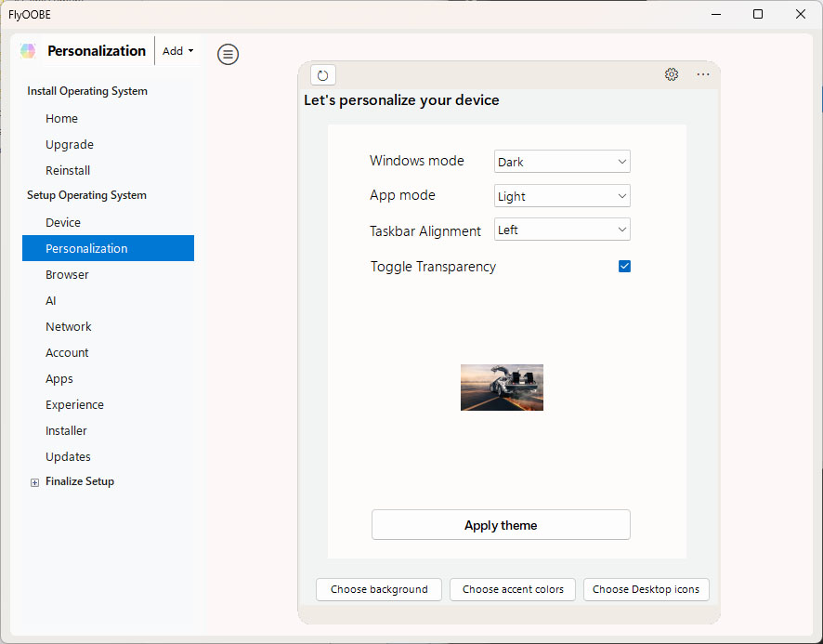
Task: Click Choose Desktop icons button
Action: pyautogui.click(x=646, y=589)
